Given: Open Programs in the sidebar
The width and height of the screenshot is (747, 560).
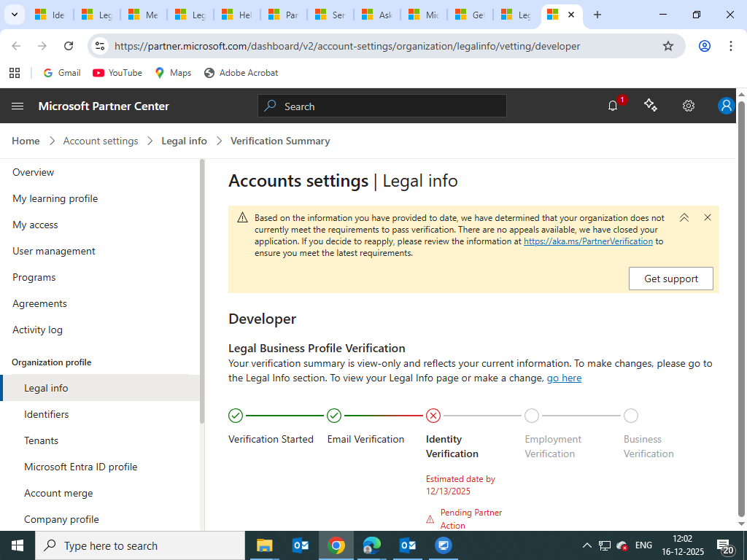Looking at the screenshot, I should point(34,277).
